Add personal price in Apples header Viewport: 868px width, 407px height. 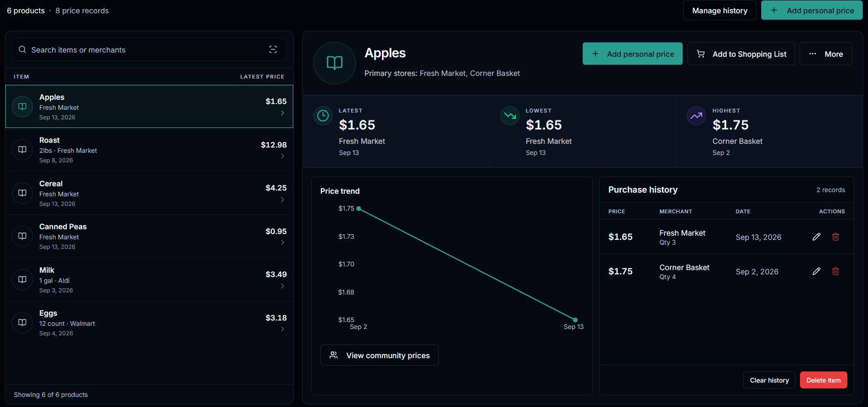(632, 54)
